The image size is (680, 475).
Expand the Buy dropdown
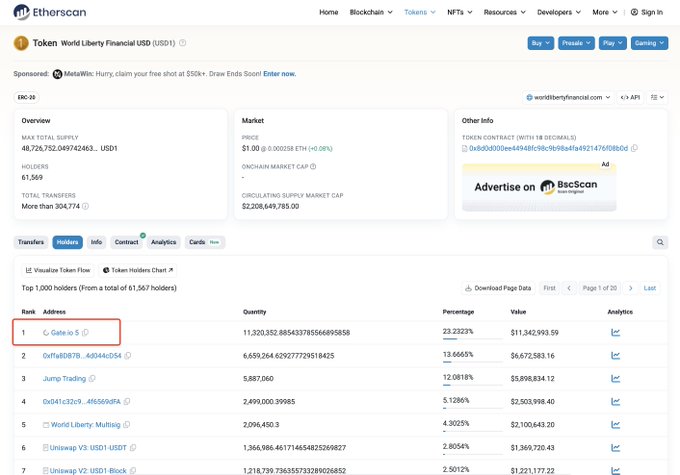point(540,43)
